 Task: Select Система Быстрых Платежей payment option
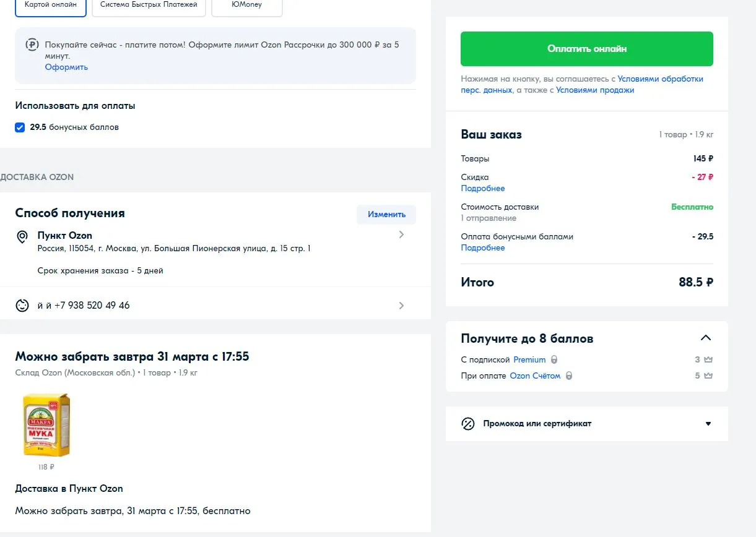pos(149,6)
